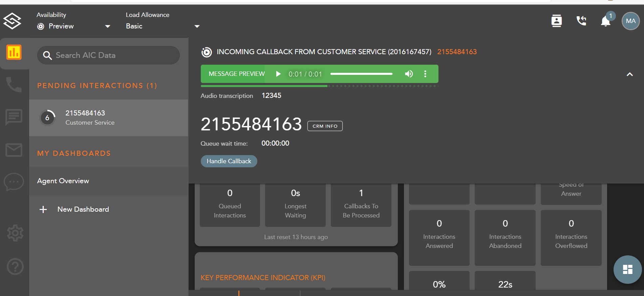Image resolution: width=644 pixels, height=296 pixels.
Task: Expand the Availability Preview dropdown
Action: [x=108, y=26]
